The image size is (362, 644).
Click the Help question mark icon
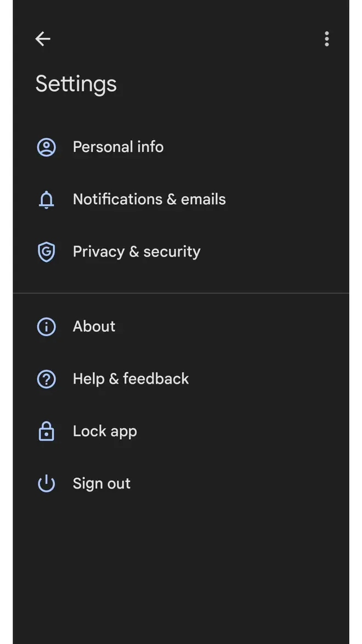coord(46,379)
